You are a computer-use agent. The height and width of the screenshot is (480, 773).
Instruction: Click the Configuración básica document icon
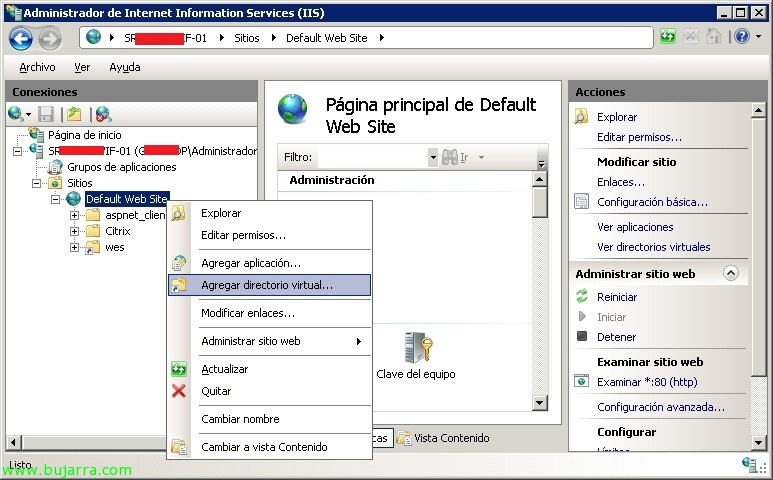click(582, 202)
